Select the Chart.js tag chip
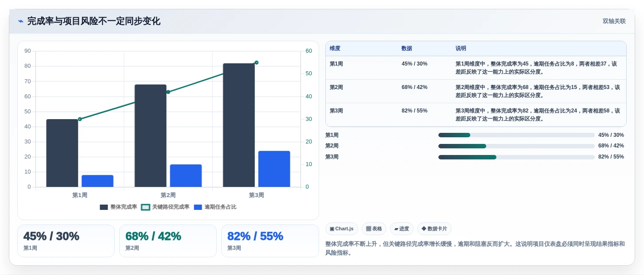Image resolution: width=644 pixels, height=275 pixels. pos(342,229)
